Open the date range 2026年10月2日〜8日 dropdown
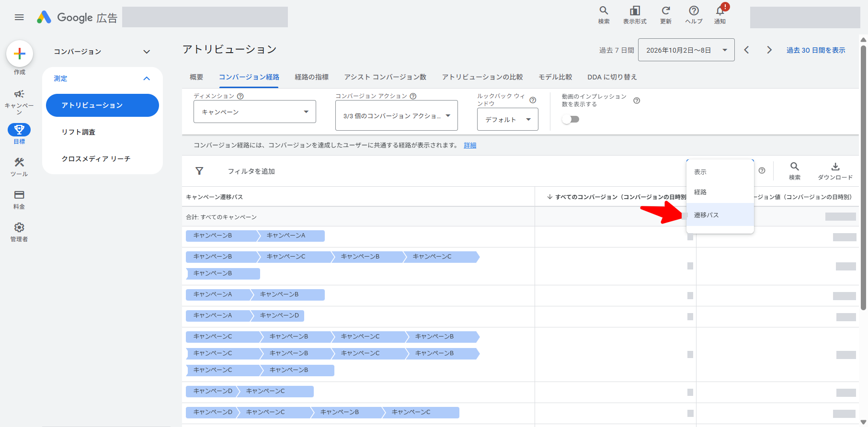 [686, 50]
